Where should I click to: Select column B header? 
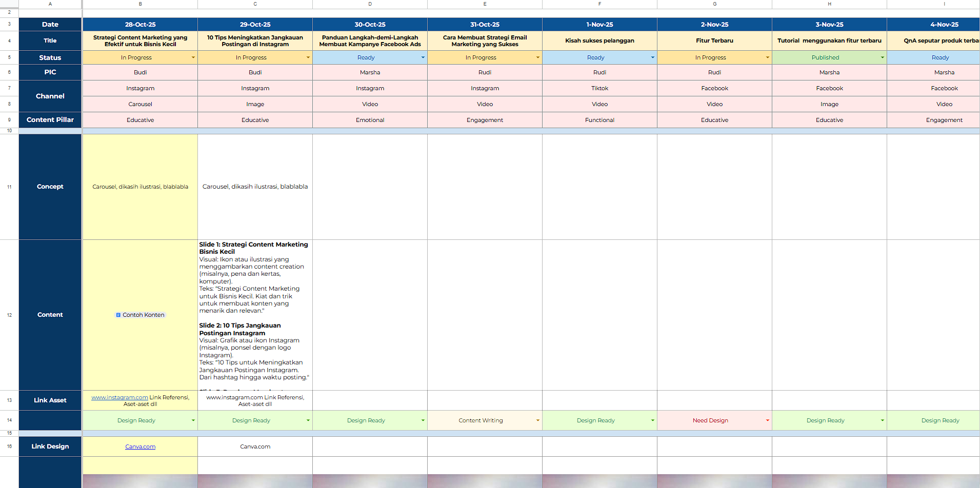(x=140, y=4)
